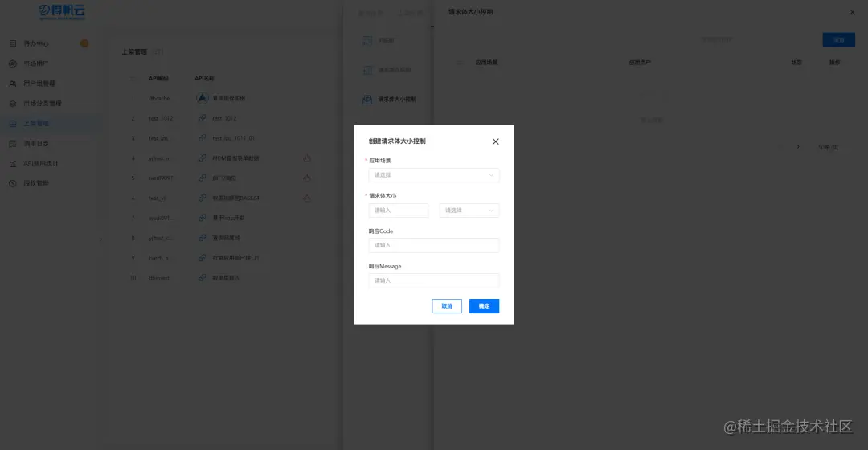The image size is (868, 450).
Task: Click the round A icon in dbcache row
Action: tap(202, 98)
